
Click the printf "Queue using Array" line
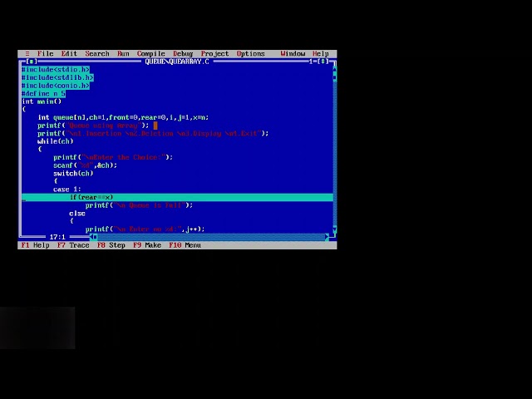pos(93,126)
